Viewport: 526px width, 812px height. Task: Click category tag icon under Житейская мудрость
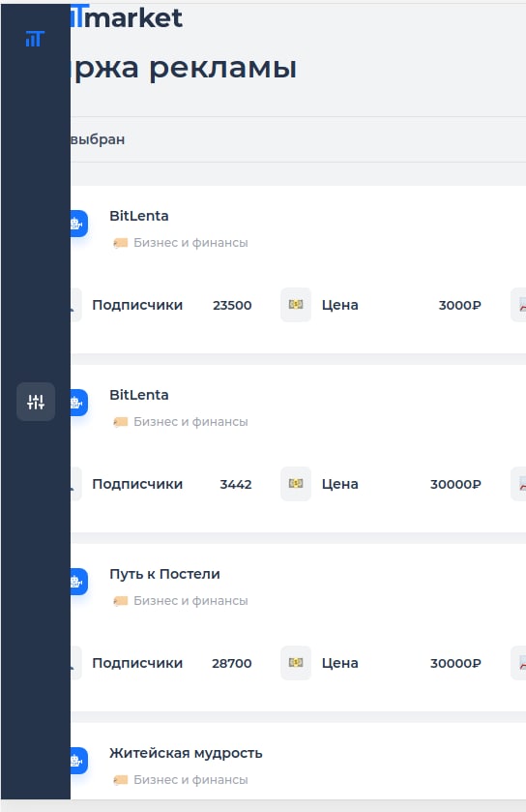(121, 780)
